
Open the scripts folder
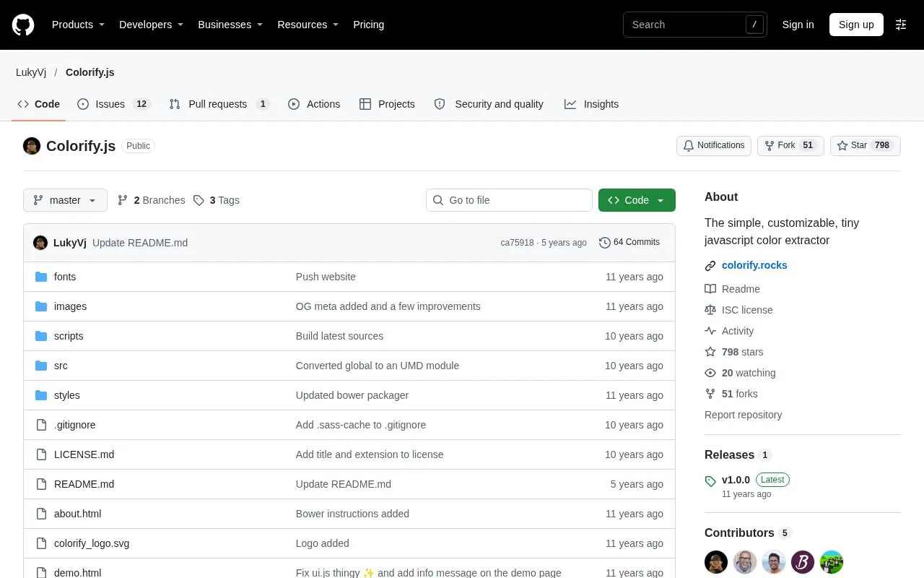tap(69, 336)
